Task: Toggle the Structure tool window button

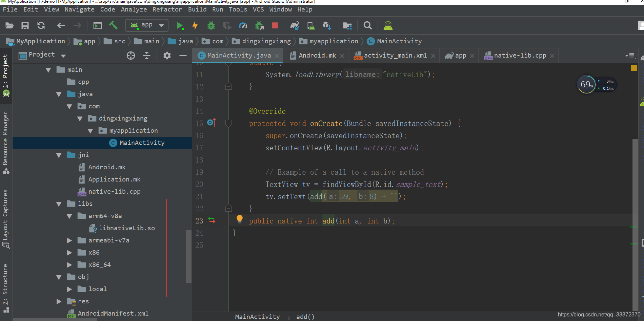Action: (x=6, y=288)
